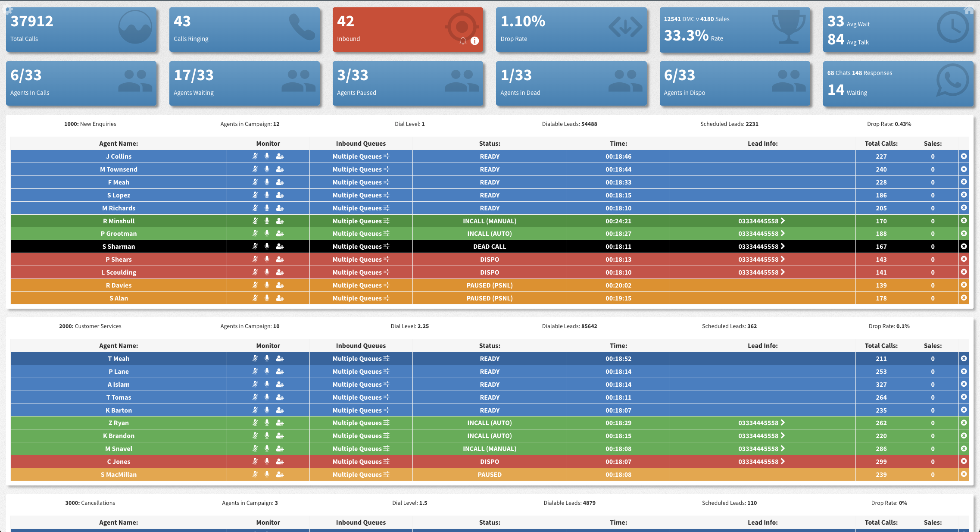Click the listen microphone icon for R Minshull
Image resolution: width=980 pixels, height=532 pixels.
[267, 221]
